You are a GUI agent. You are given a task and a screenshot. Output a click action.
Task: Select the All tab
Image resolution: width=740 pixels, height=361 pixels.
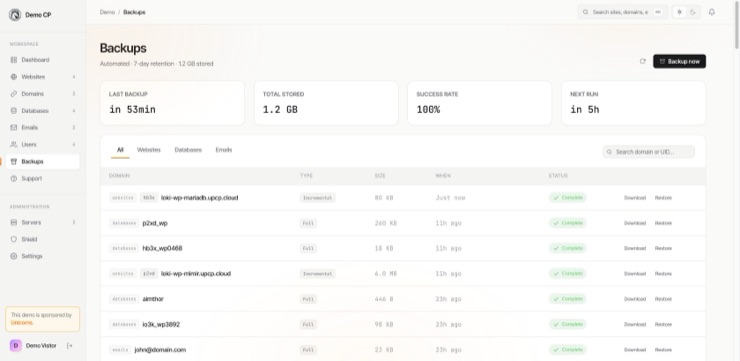120,150
